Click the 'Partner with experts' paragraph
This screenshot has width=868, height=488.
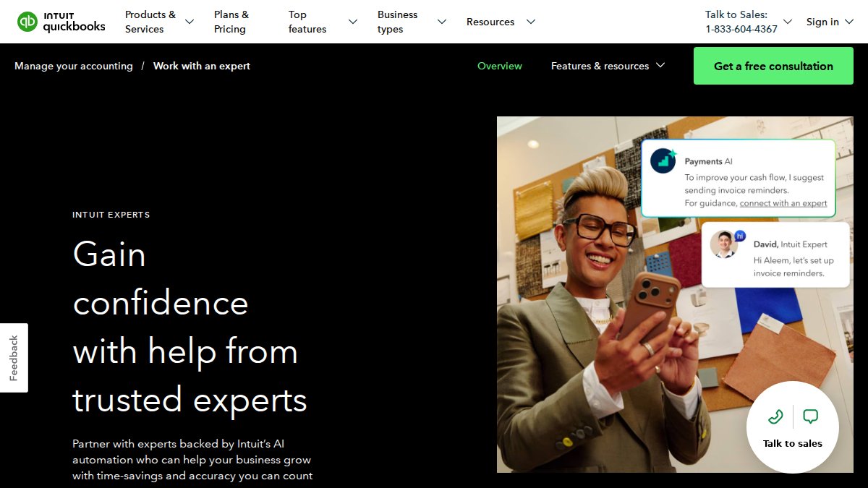(192, 460)
